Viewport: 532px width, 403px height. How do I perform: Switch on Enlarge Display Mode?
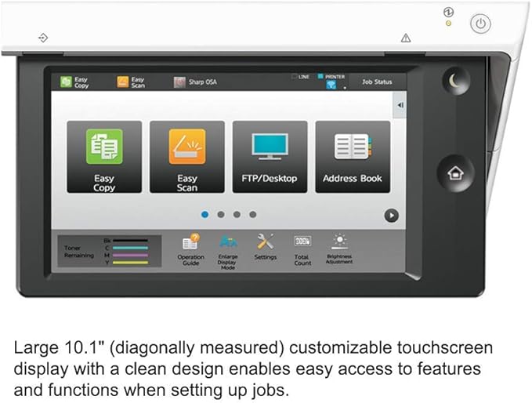[228, 252]
